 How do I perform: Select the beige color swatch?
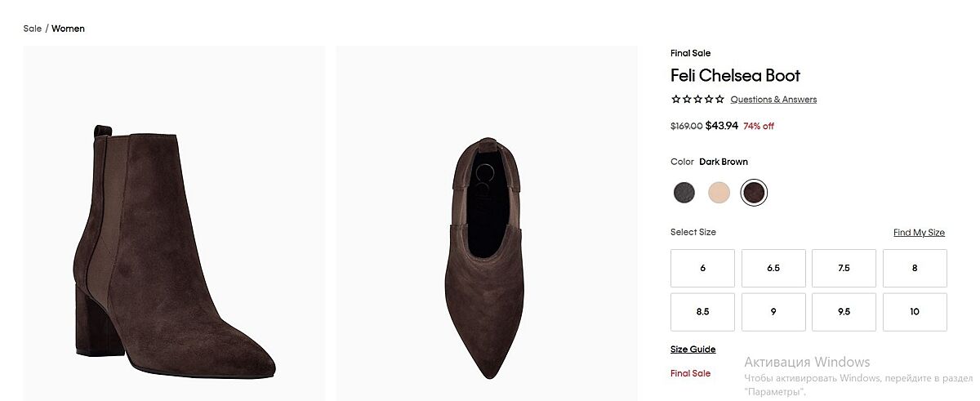click(719, 193)
